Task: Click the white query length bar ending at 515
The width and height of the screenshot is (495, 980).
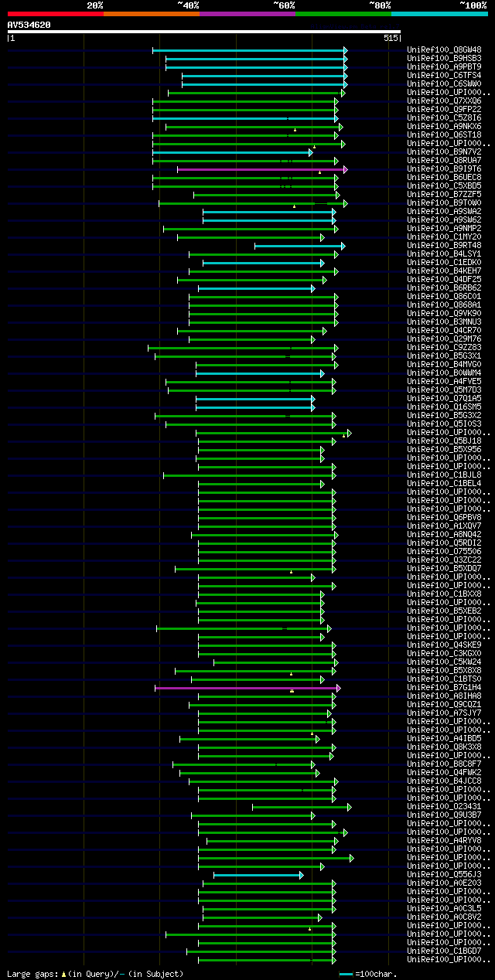Action: click(x=204, y=32)
